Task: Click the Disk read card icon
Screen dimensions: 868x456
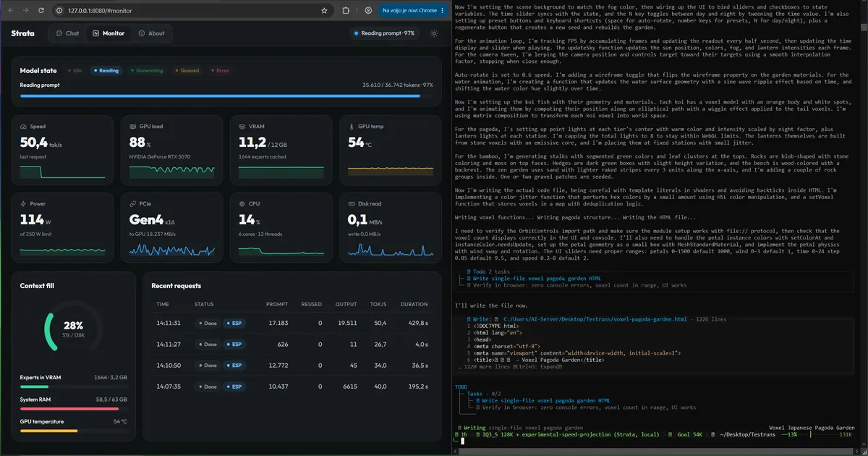Action: tap(351, 204)
